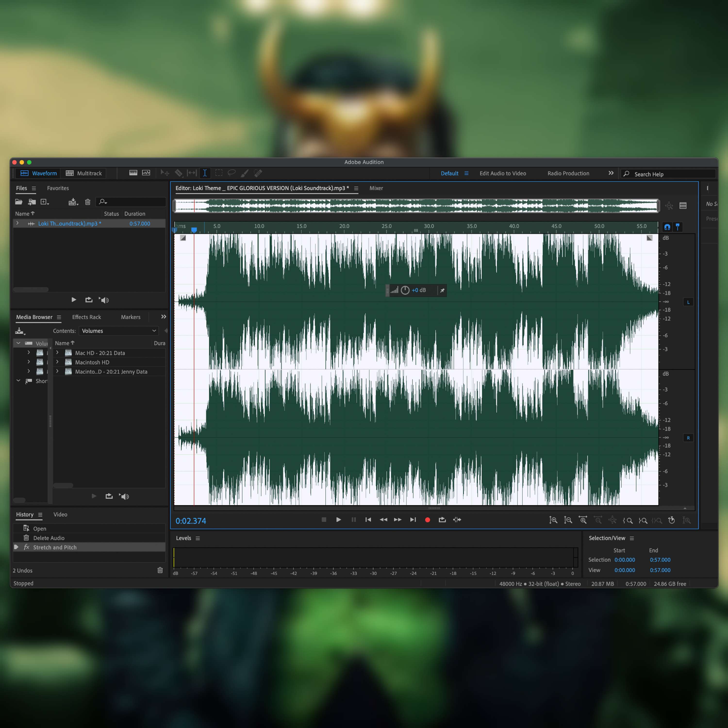Show hidden panel tabs beside Markers
728x728 pixels.
pos(164,316)
